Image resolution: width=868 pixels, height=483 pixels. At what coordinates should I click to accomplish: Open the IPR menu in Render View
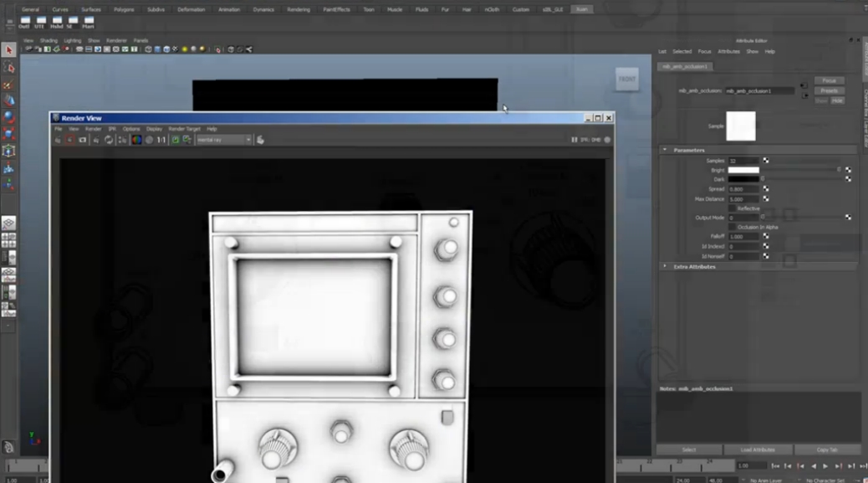coord(112,129)
